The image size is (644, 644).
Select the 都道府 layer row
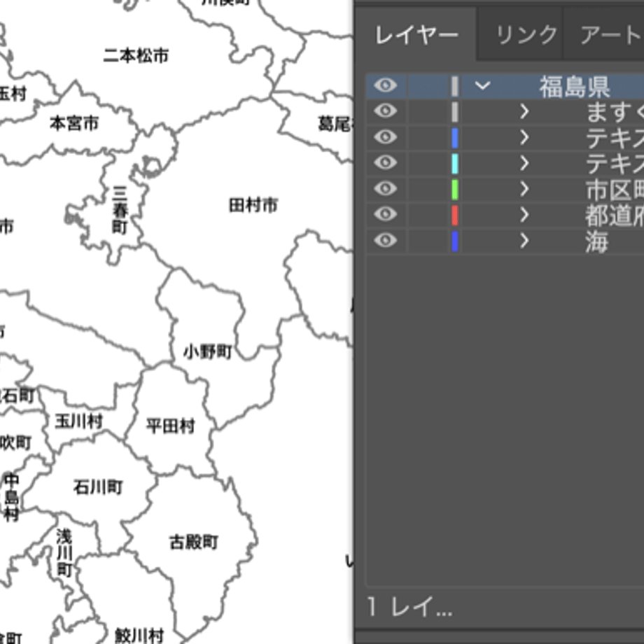coord(505,215)
